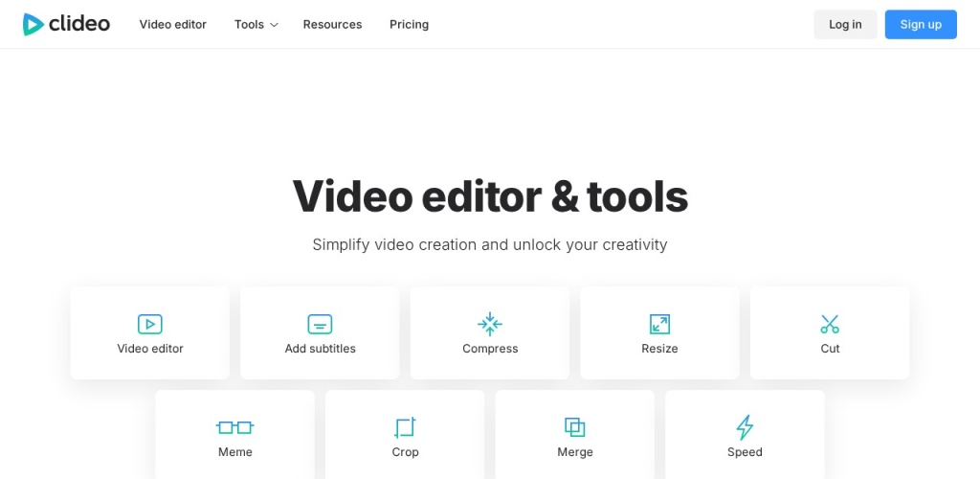
Task: Go to the Resources nav item
Action: pyautogui.click(x=332, y=25)
